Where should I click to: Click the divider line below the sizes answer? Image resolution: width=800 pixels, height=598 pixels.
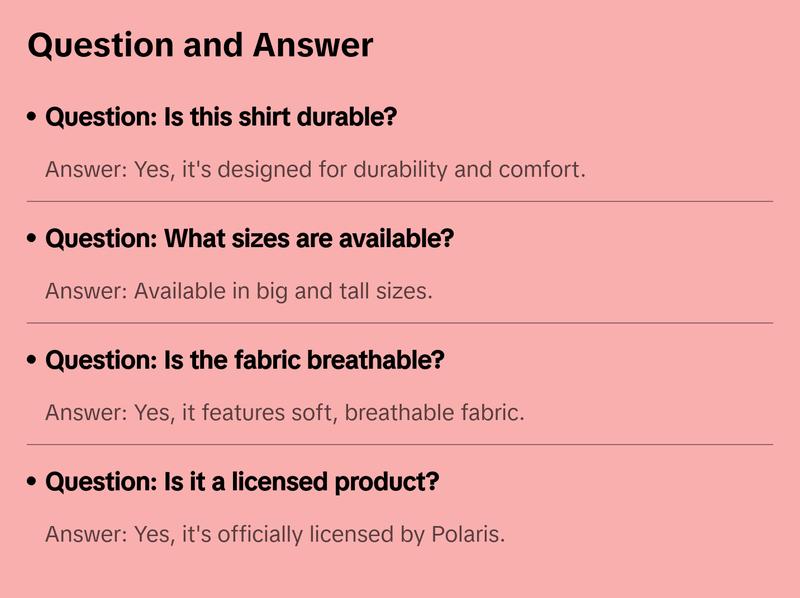400,323
